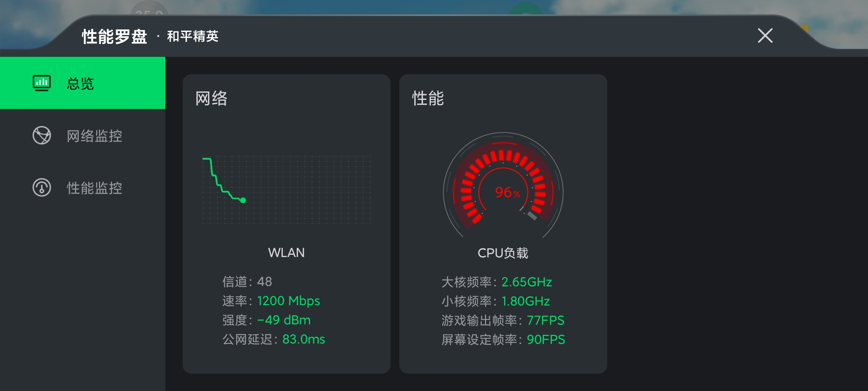
Task: Select the 1200 Mbps speed value
Action: pos(288,301)
